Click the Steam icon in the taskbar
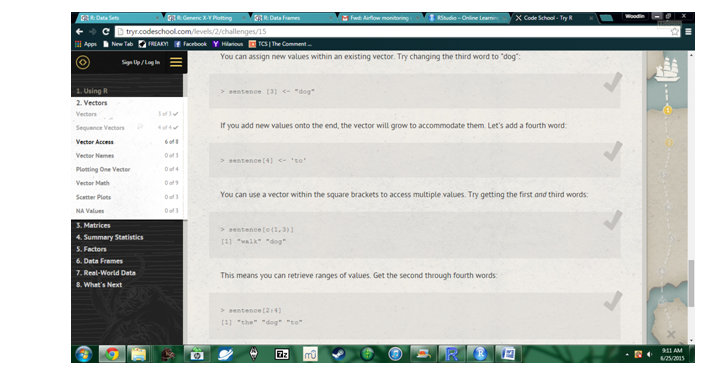Image resolution: width=727 pixels, height=379 pixels. coord(338,354)
